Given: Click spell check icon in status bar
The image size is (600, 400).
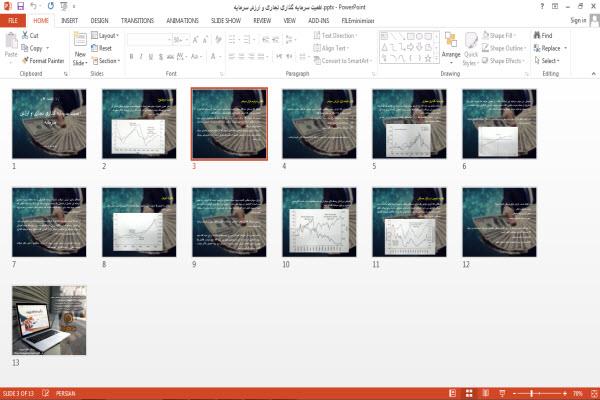Looking at the screenshot, I should (x=46, y=393).
